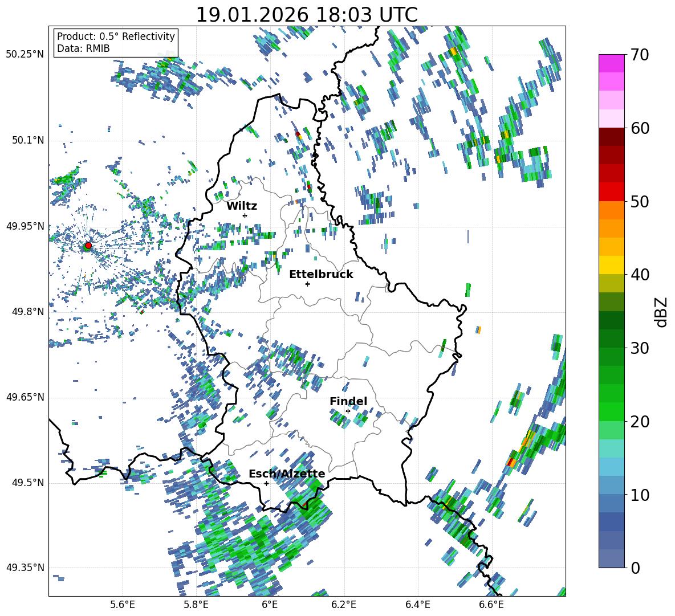
Task: Click the yellow 40 dBZ colorbar segment
Action: pos(611,266)
